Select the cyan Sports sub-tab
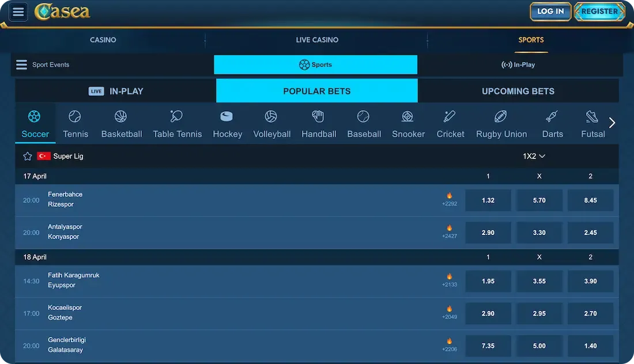634x364 pixels. coord(315,65)
